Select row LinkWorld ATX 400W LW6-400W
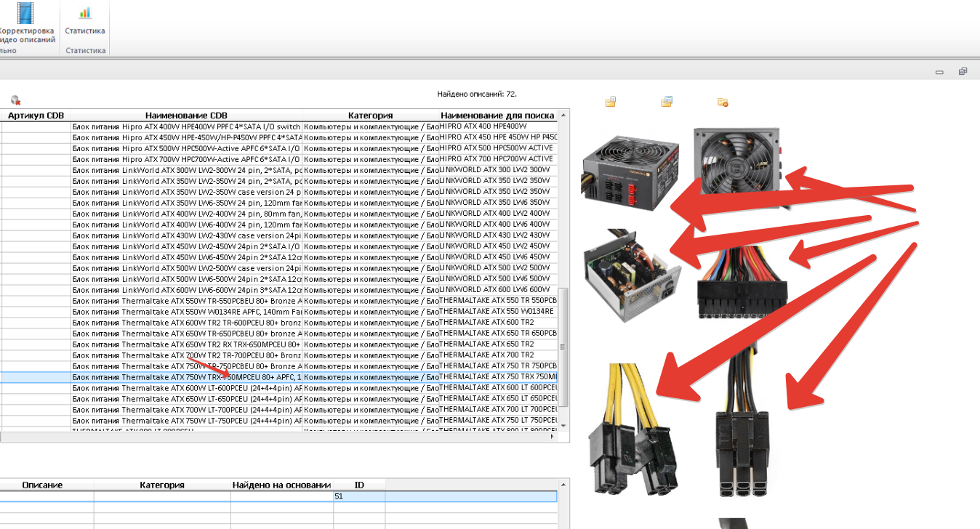980x529 pixels. pos(278,225)
